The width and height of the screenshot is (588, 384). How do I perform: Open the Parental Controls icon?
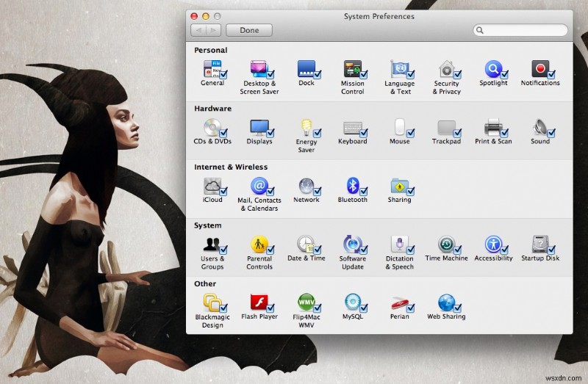259,244
